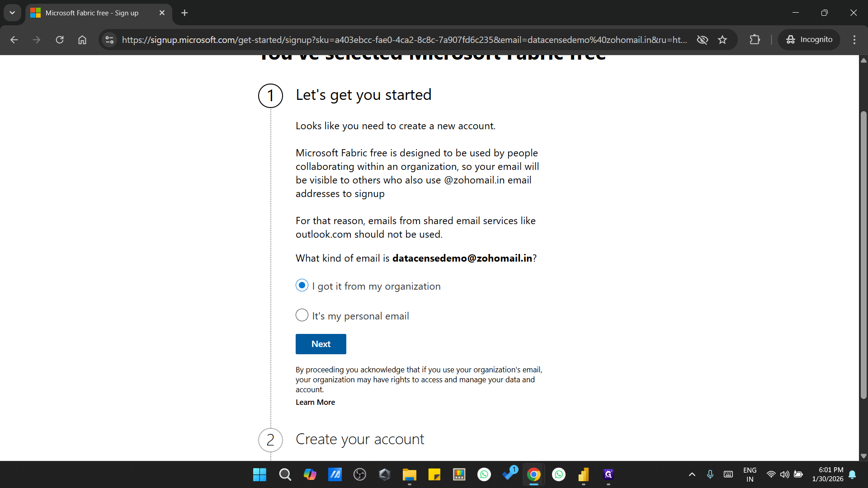Choose 'It's my personal email' option

click(302, 315)
